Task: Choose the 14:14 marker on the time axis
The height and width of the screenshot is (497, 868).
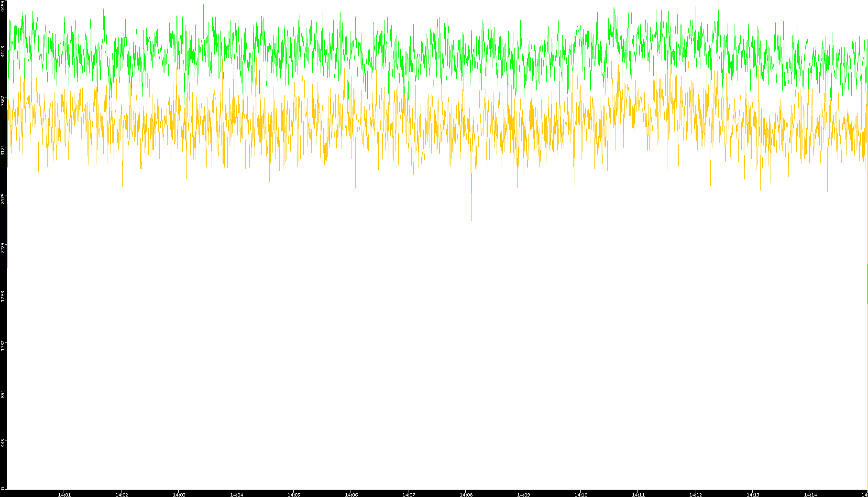Action: tap(810, 495)
